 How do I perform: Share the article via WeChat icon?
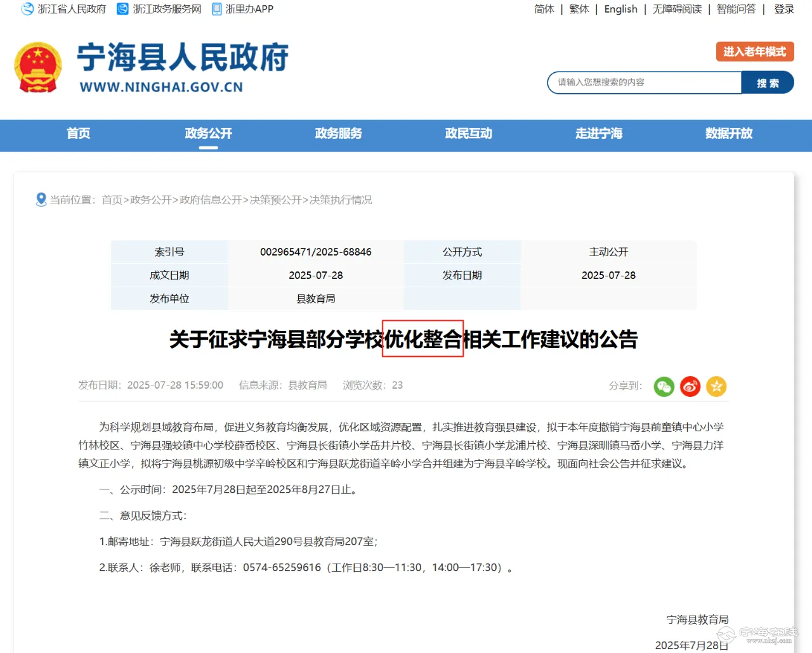pos(664,386)
